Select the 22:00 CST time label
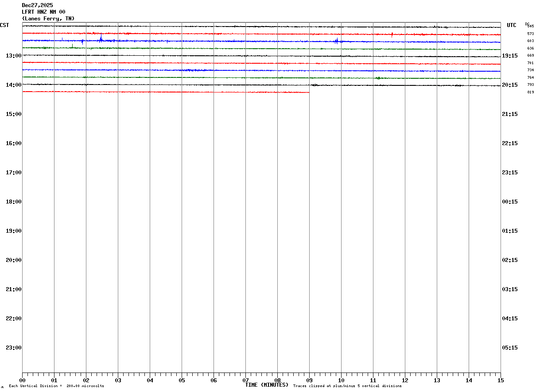 [x=14, y=319]
